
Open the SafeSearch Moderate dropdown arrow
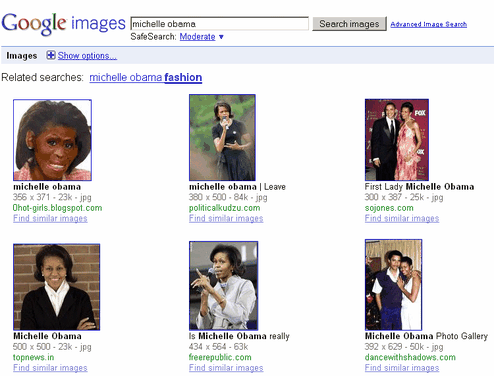(x=221, y=37)
